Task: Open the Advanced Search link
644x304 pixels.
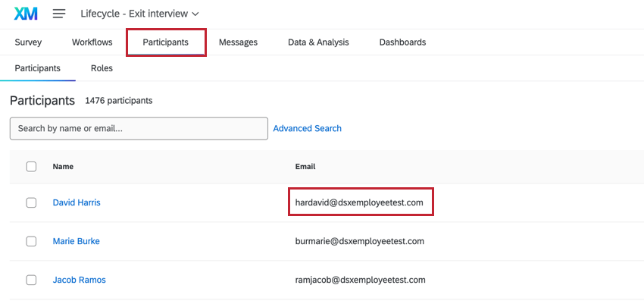Action: (x=307, y=129)
